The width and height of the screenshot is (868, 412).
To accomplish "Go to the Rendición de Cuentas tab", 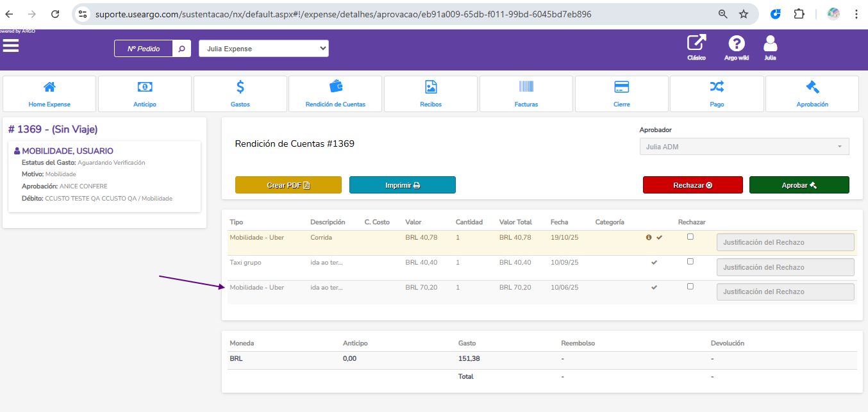I will [x=335, y=94].
